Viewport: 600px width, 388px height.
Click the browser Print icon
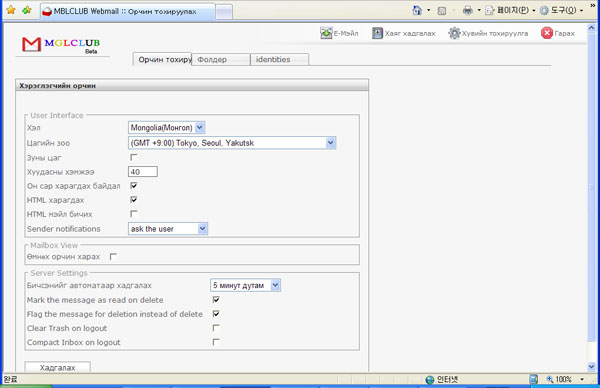click(x=468, y=10)
